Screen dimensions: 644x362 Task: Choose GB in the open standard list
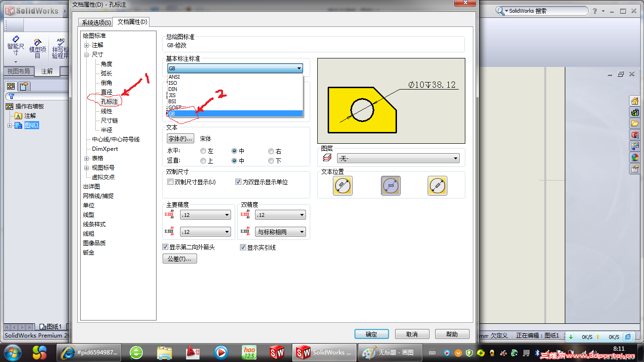[x=235, y=114]
